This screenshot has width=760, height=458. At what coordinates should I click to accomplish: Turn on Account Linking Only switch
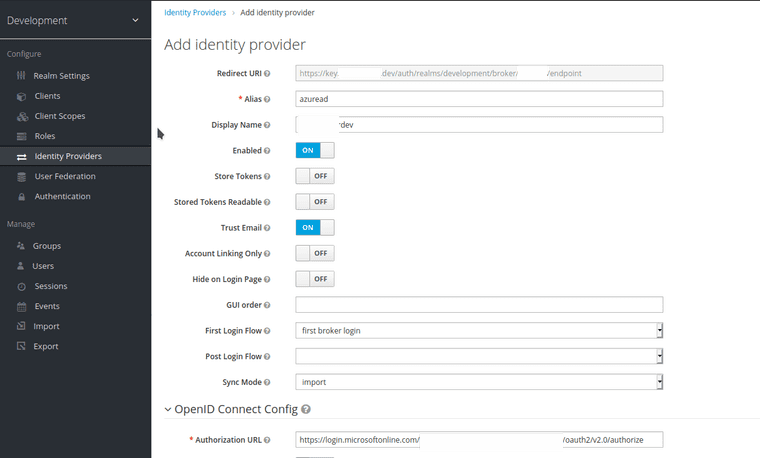315,253
